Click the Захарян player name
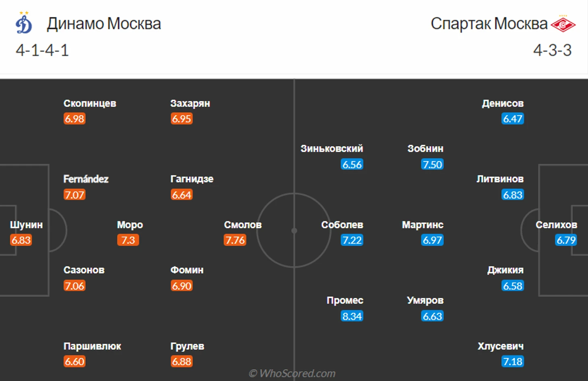Screen dimensions: 588x381 [190, 103]
